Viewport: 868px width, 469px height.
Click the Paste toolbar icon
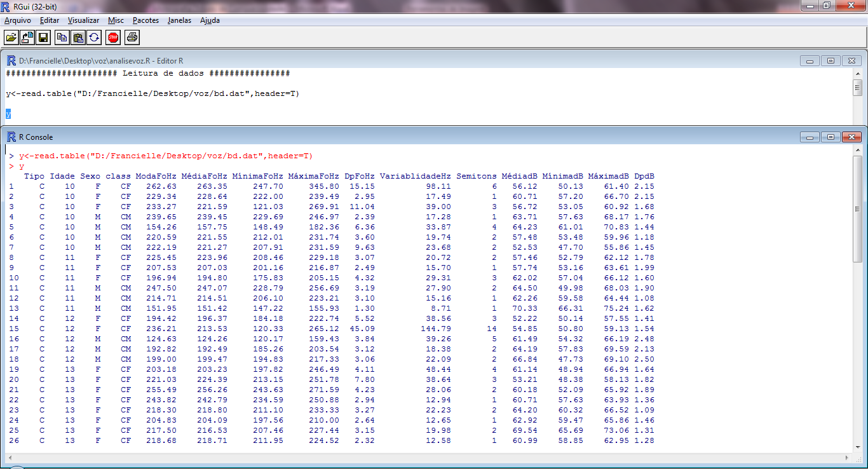point(78,37)
